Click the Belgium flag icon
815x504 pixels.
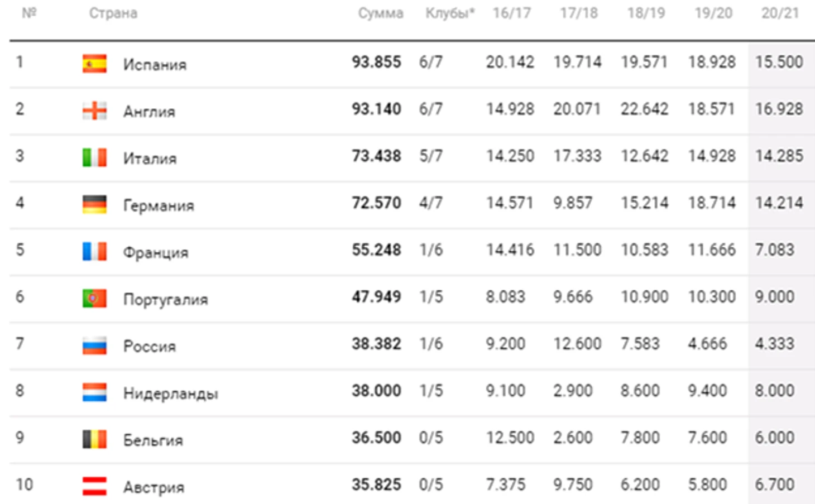tap(94, 439)
